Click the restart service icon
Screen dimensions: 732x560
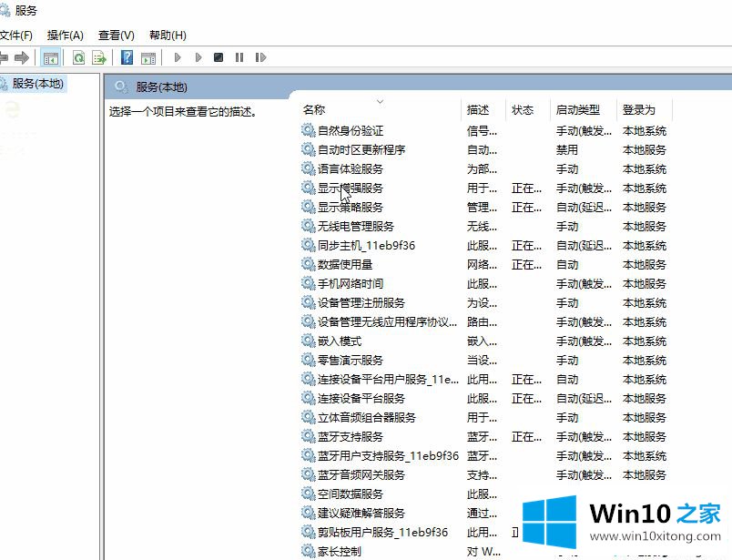(260, 57)
